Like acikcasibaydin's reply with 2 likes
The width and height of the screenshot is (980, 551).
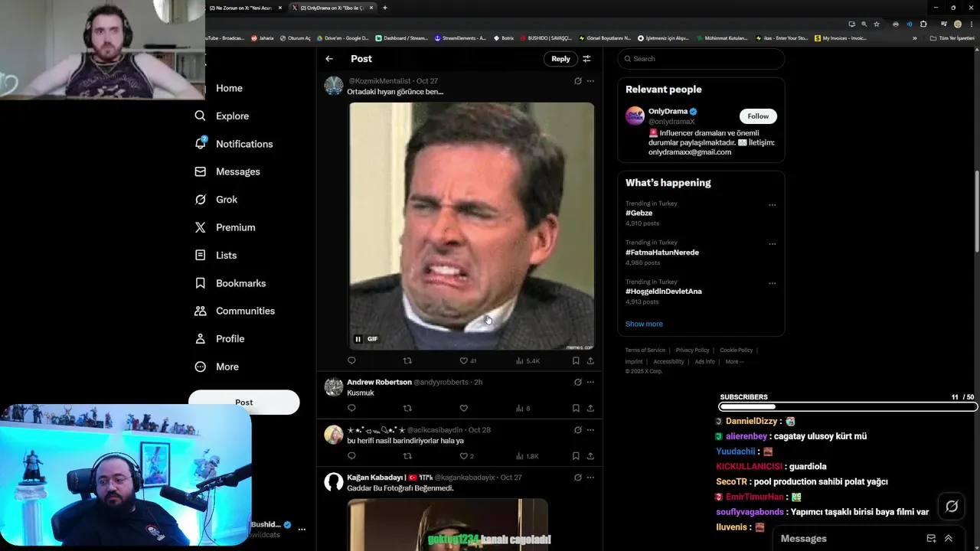466,456
